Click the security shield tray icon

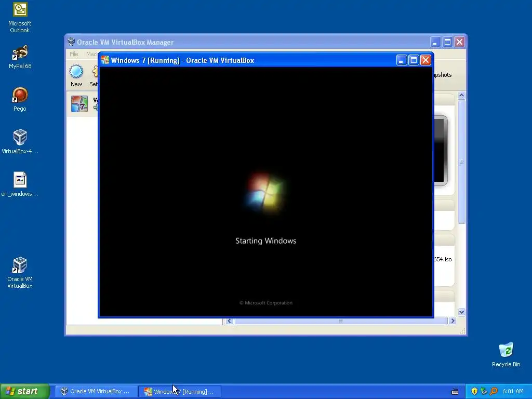point(474,391)
